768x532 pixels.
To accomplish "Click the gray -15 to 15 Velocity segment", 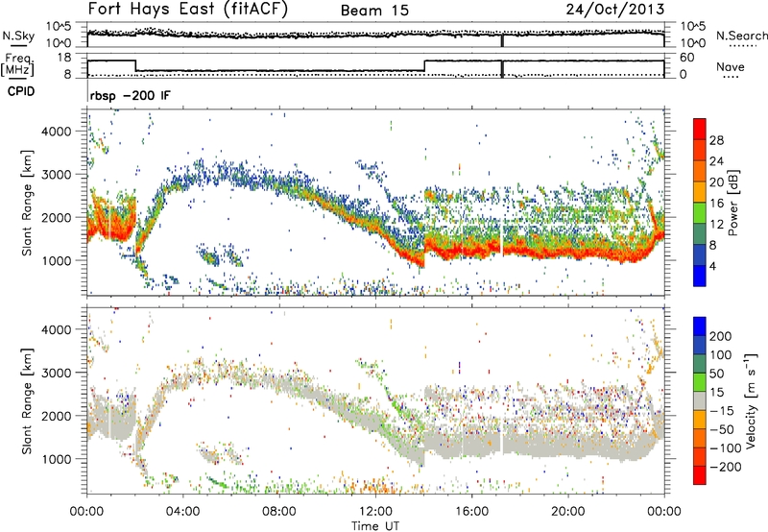I will point(700,400).
